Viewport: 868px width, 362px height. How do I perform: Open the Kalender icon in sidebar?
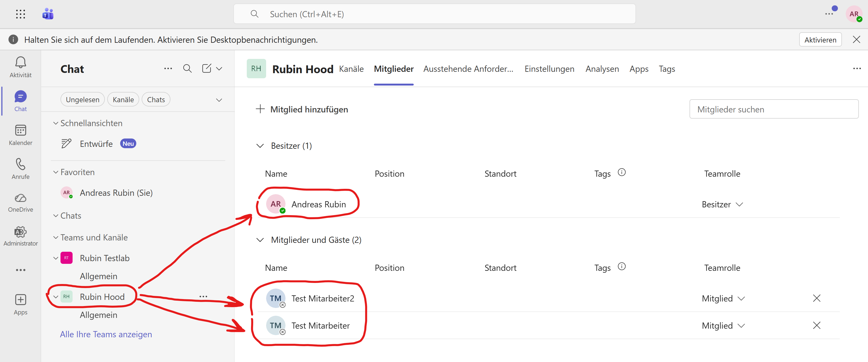click(20, 131)
